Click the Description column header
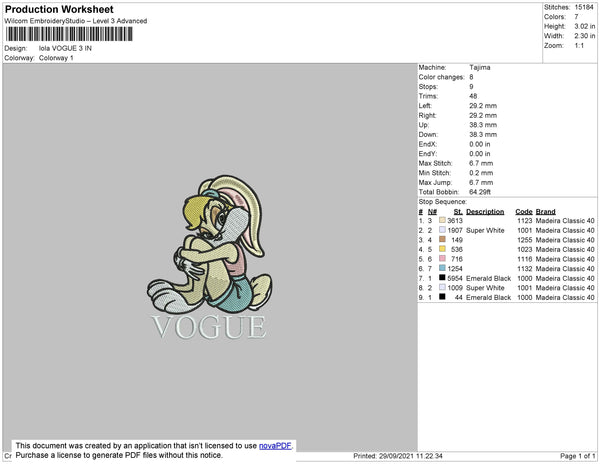This screenshot has height=464, width=600. (x=485, y=212)
